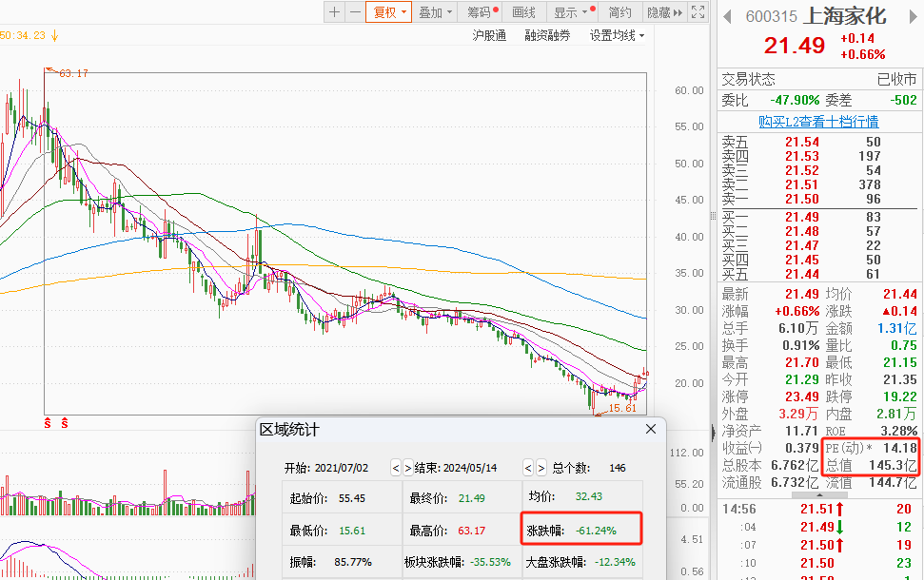Collapse the right quote panel with splitter arrow

[x=714, y=433]
